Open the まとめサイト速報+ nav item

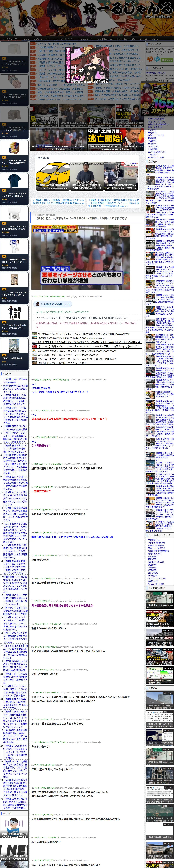126,39
